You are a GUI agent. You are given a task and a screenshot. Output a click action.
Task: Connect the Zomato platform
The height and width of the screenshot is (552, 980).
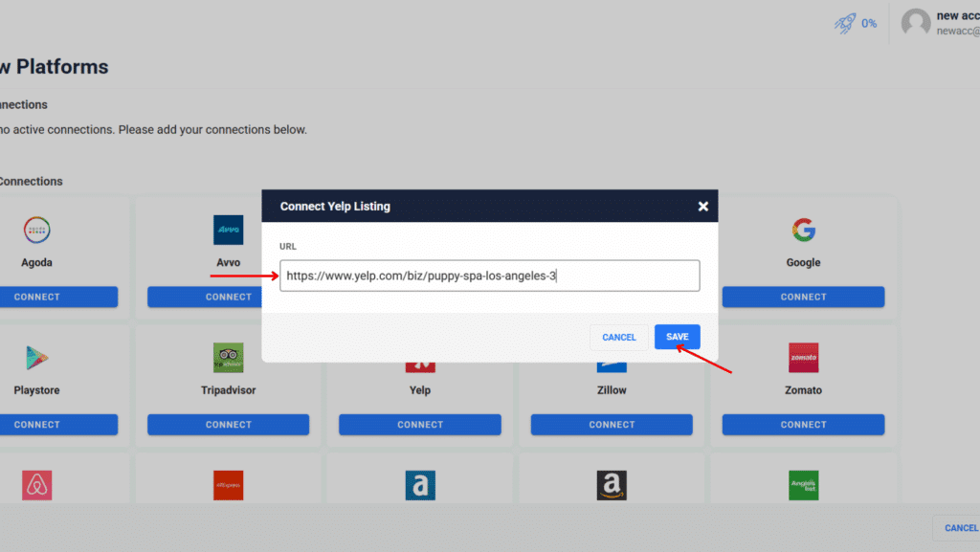[x=803, y=424]
